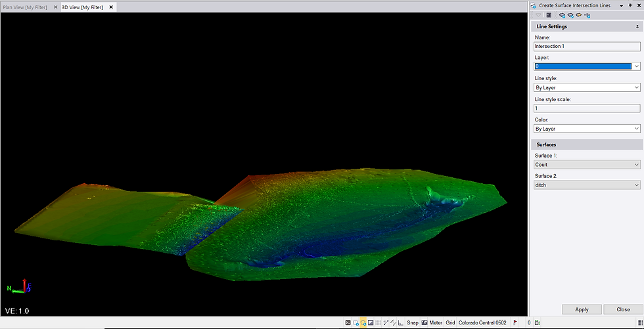Open the Layer dropdown
The image size is (644, 329).
(x=636, y=66)
